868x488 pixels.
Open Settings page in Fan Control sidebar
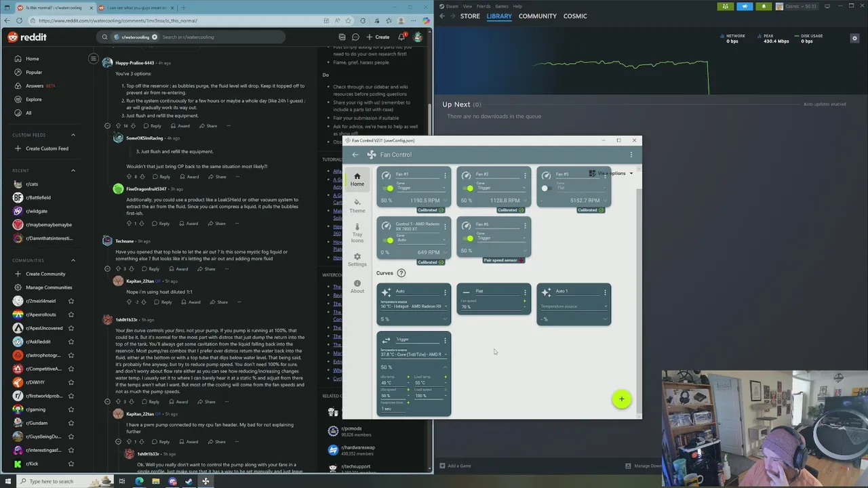pyautogui.click(x=357, y=260)
